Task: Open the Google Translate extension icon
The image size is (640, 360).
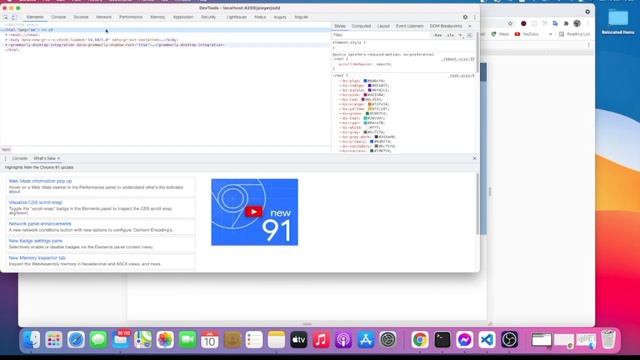Action: coord(555,23)
